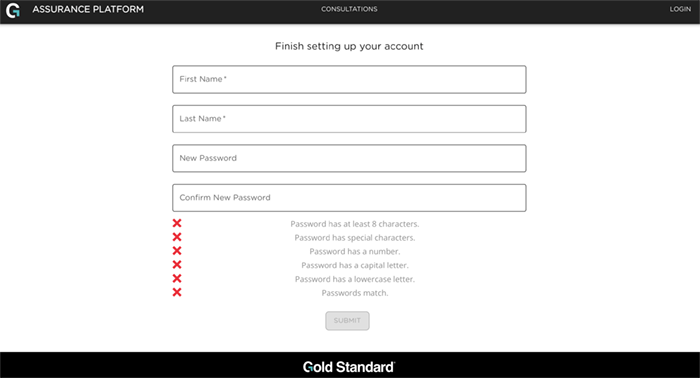The width and height of the screenshot is (700, 378).
Task: Click 'Passwords match' requirement text
Action: [x=355, y=293]
